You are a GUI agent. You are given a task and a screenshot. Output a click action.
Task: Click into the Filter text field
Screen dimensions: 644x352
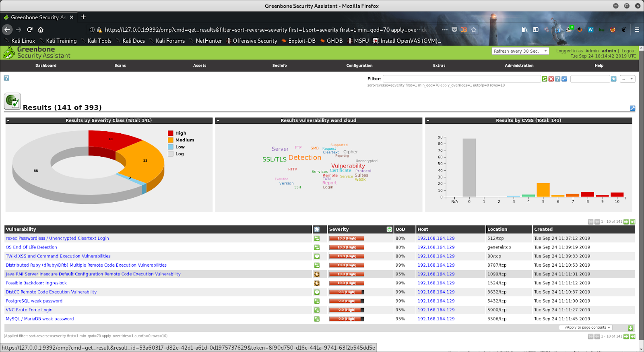point(462,79)
